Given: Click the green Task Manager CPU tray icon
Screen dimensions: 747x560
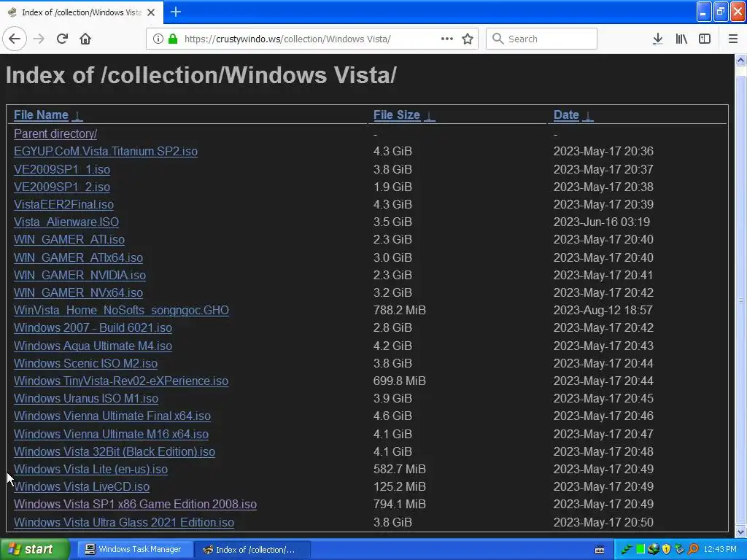Looking at the screenshot, I should point(640,550).
